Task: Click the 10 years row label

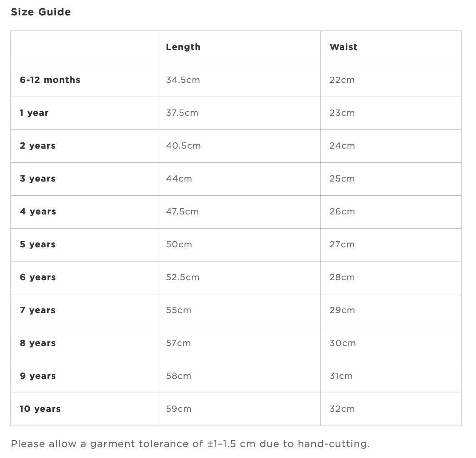Action: (x=40, y=408)
